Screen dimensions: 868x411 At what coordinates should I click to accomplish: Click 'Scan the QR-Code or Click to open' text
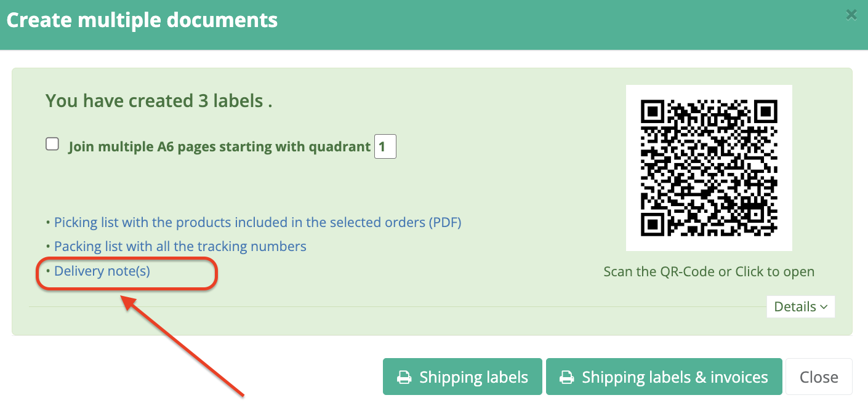point(709,271)
